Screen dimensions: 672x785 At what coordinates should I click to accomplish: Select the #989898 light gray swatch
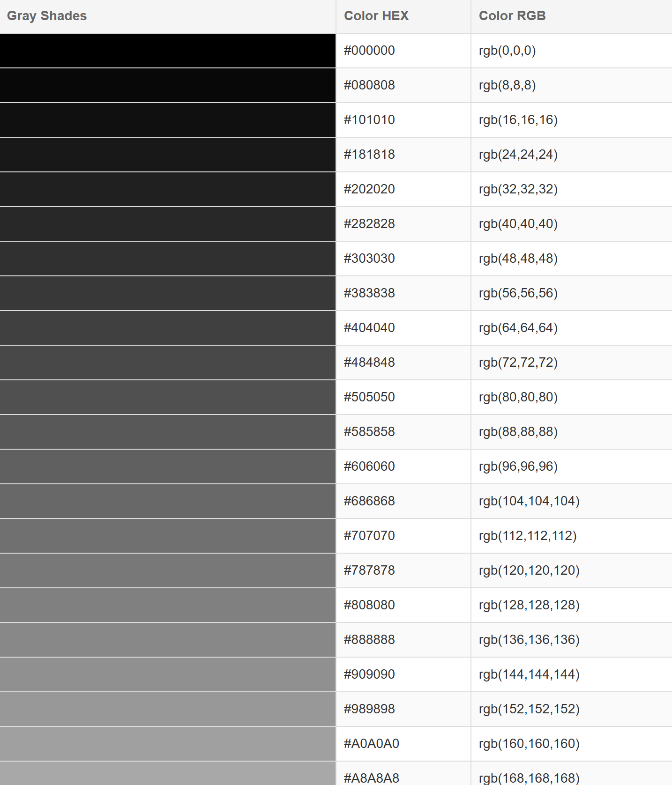pos(168,709)
